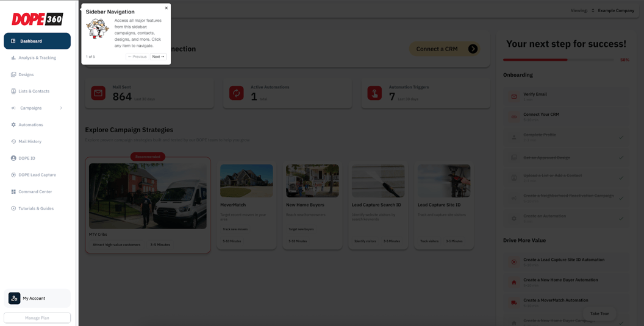Click checkmark beside Get an Approved Design
The height and width of the screenshot is (326, 644).
(x=621, y=158)
